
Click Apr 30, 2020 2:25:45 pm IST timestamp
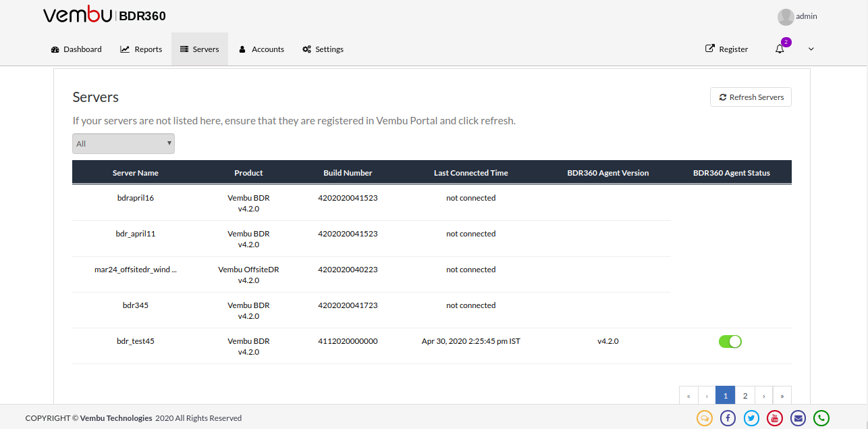pos(471,341)
